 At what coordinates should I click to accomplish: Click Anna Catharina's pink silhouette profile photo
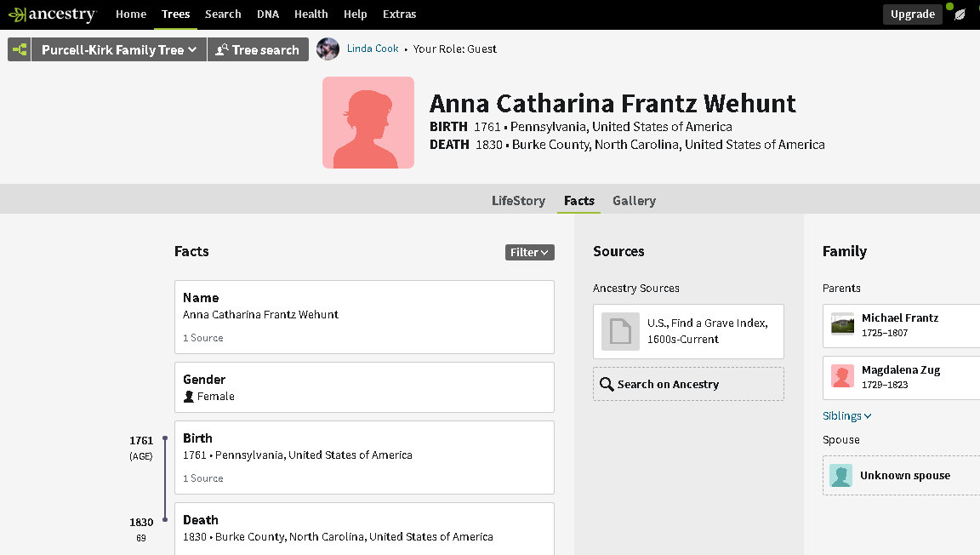(x=368, y=123)
